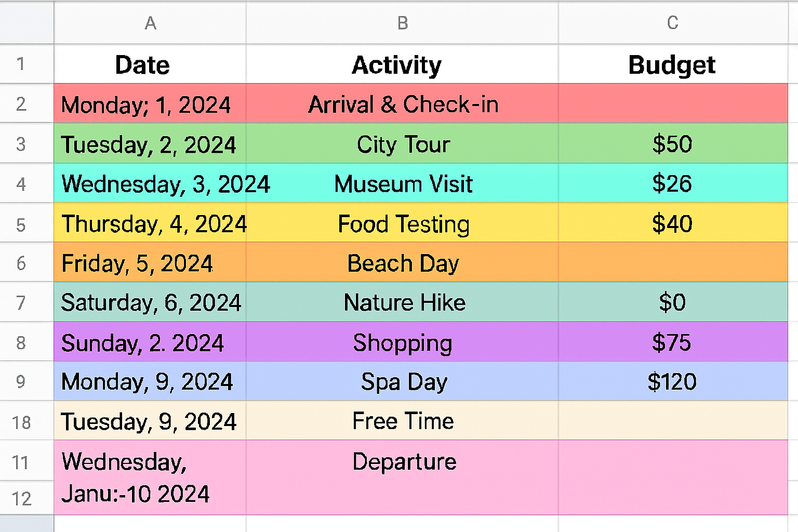Click the column B header
798x532 pixels.
click(x=402, y=23)
